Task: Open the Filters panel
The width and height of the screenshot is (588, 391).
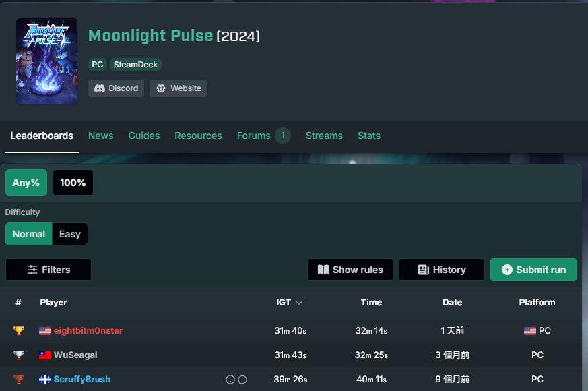Action: pos(48,270)
